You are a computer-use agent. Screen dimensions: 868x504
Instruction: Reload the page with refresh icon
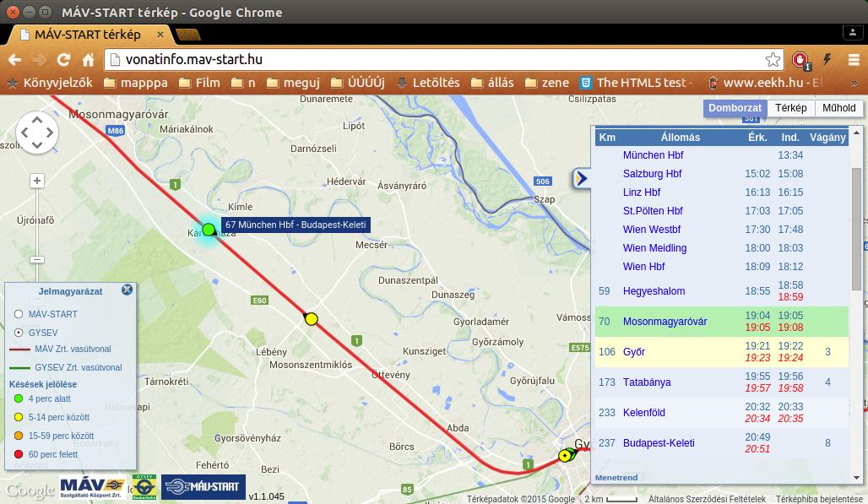click(x=63, y=59)
